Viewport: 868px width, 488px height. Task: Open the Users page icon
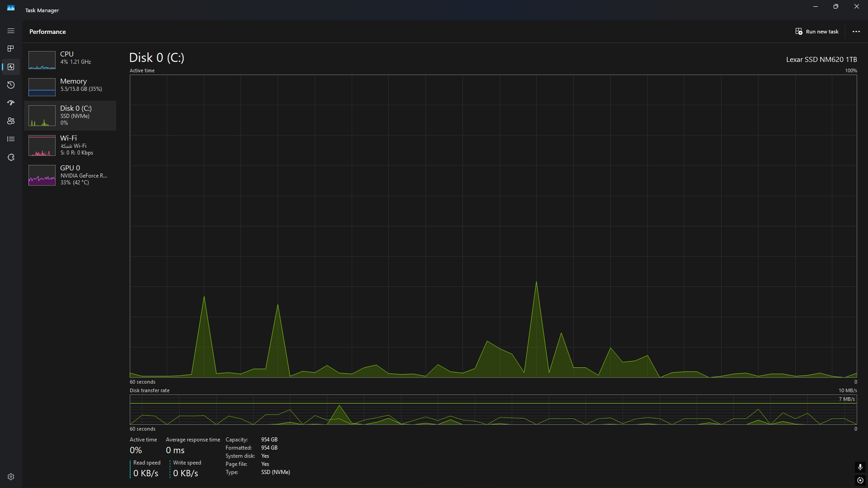click(x=11, y=121)
